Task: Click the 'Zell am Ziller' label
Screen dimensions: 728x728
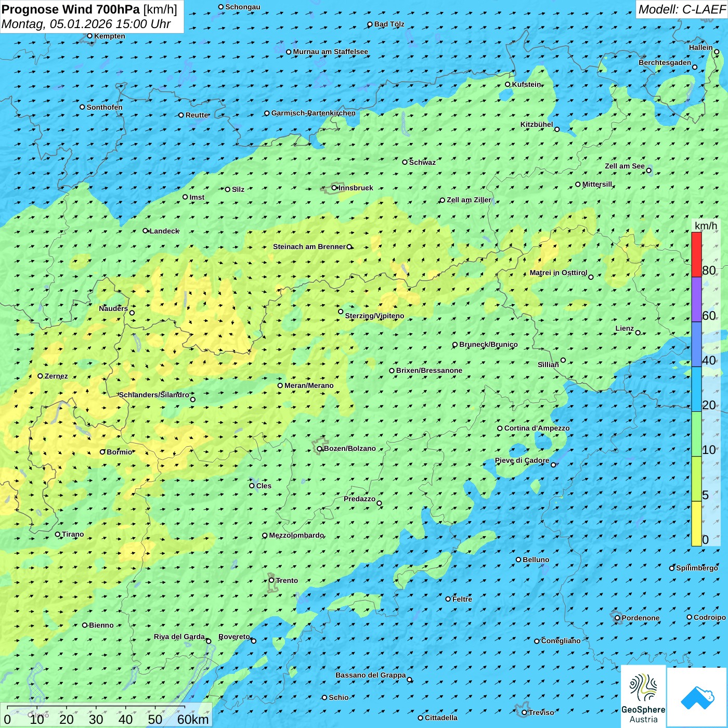Action: (x=469, y=200)
